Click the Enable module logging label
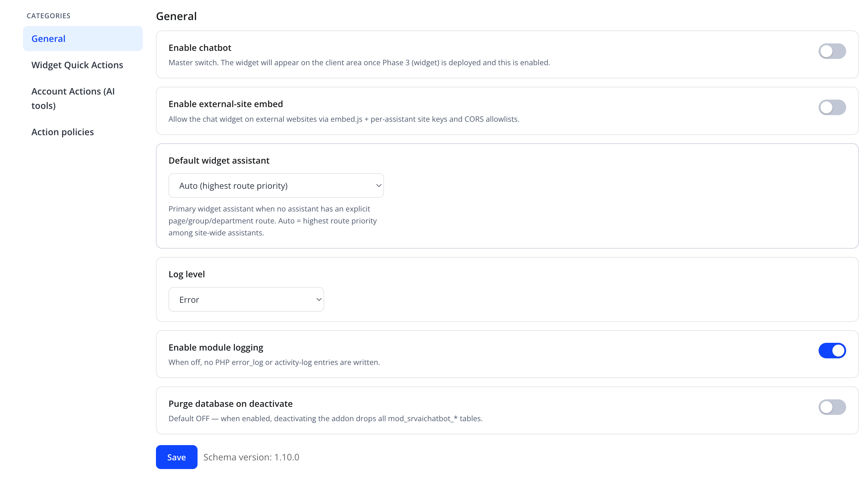Screen dimensions: 868x481 tap(216, 347)
